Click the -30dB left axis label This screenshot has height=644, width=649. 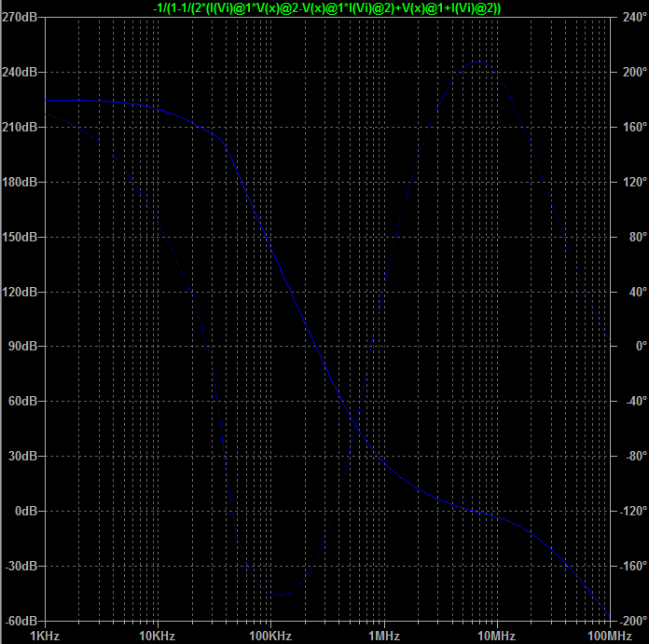click(21, 566)
